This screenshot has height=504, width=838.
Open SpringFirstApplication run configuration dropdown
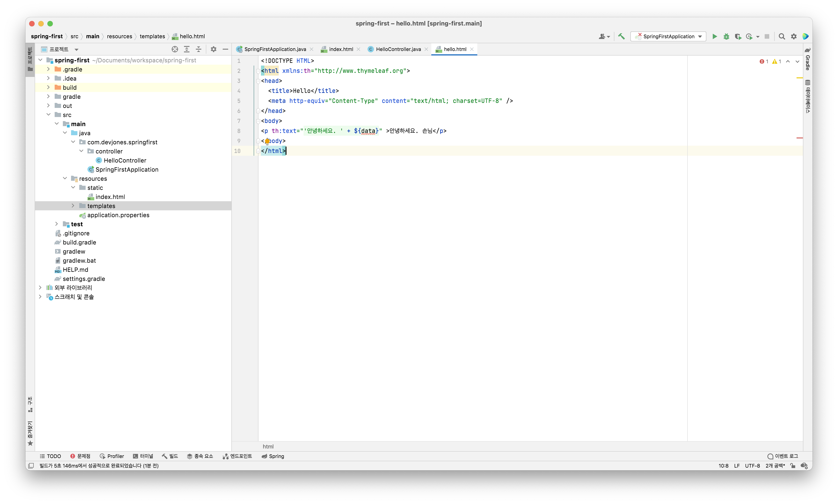click(668, 36)
